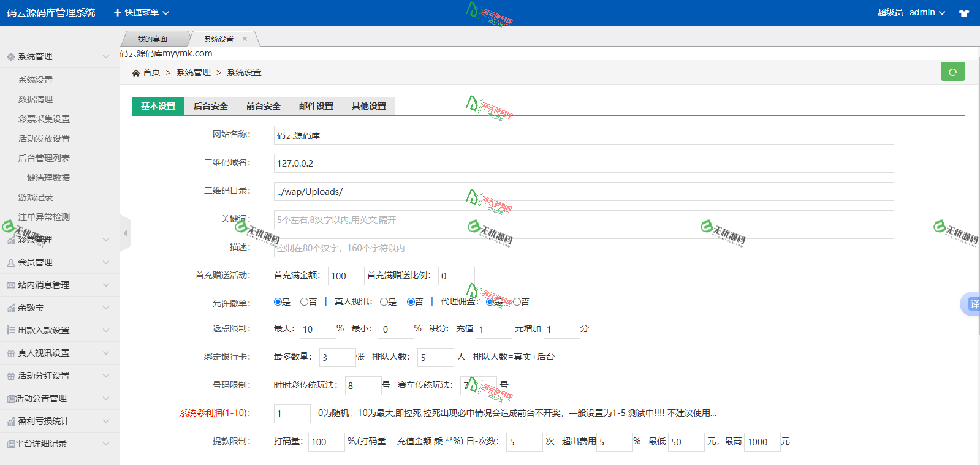
Task: Open the 快捷菜单 dropdown
Action: tap(142, 12)
